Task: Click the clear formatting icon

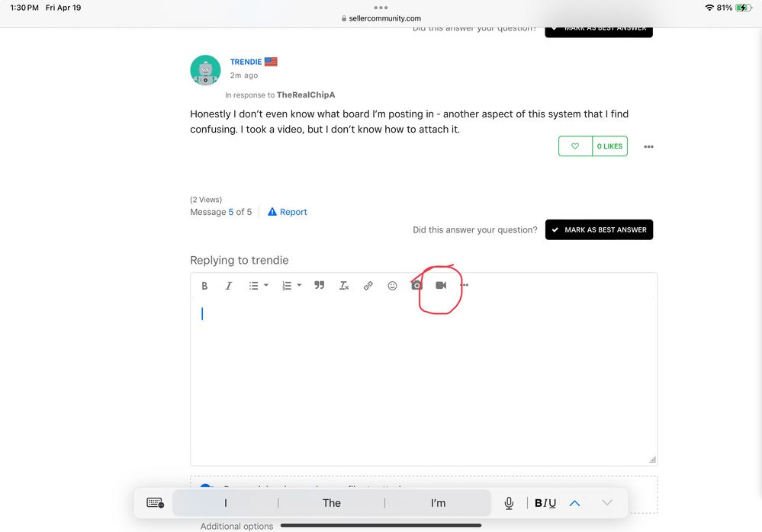Action: tap(344, 286)
